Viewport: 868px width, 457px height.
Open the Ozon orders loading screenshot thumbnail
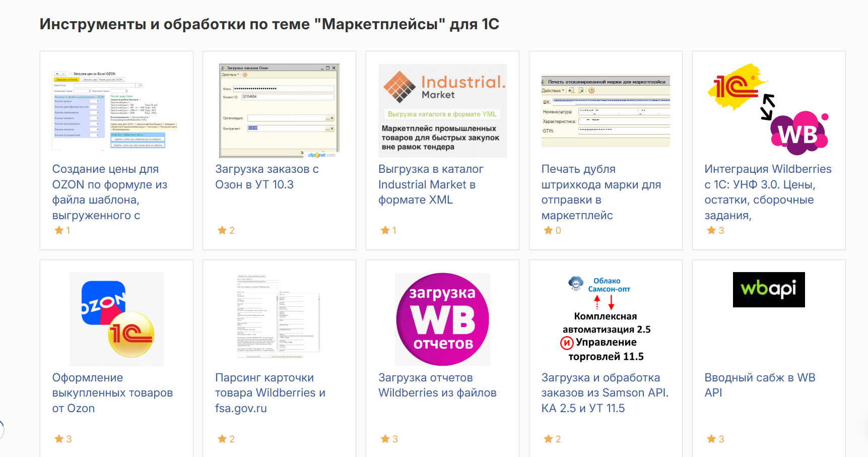279,111
